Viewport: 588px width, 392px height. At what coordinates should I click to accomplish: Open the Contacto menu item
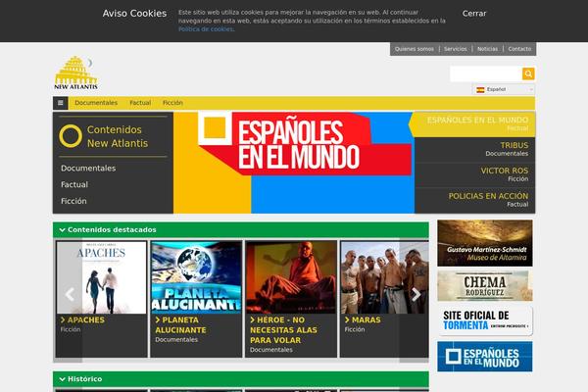point(519,49)
